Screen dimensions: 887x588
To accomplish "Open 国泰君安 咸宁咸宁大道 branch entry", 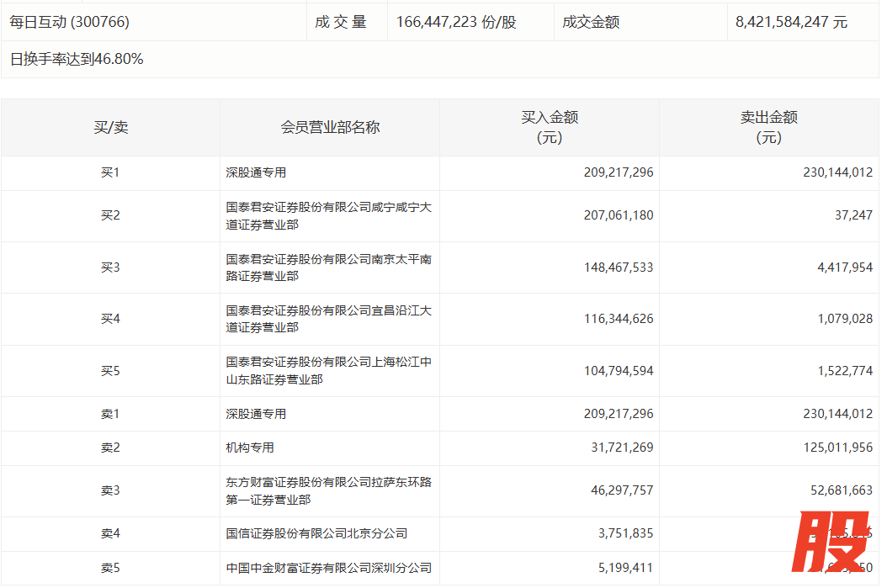I will 328,215.
